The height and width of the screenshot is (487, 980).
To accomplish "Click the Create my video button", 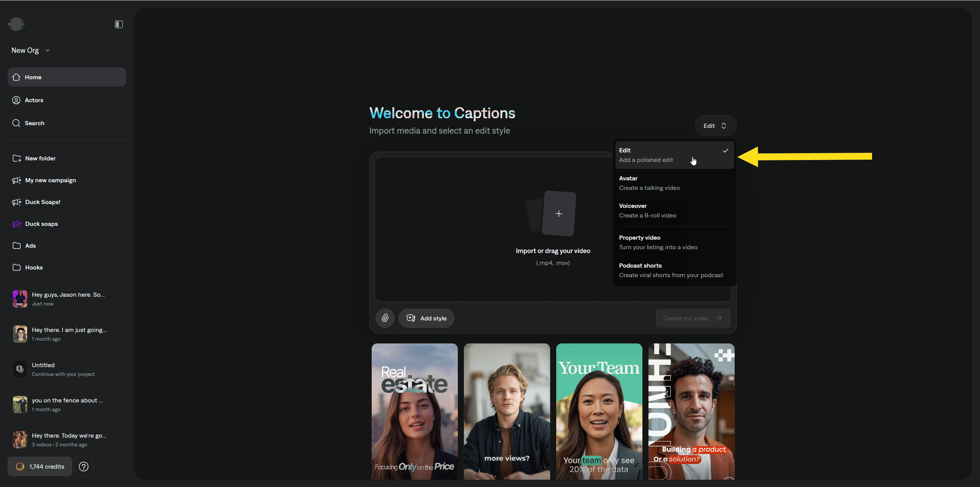I will [693, 318].
